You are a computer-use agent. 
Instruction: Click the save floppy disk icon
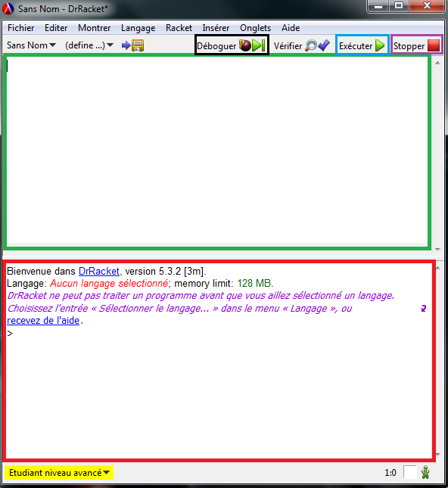point(137,45)
